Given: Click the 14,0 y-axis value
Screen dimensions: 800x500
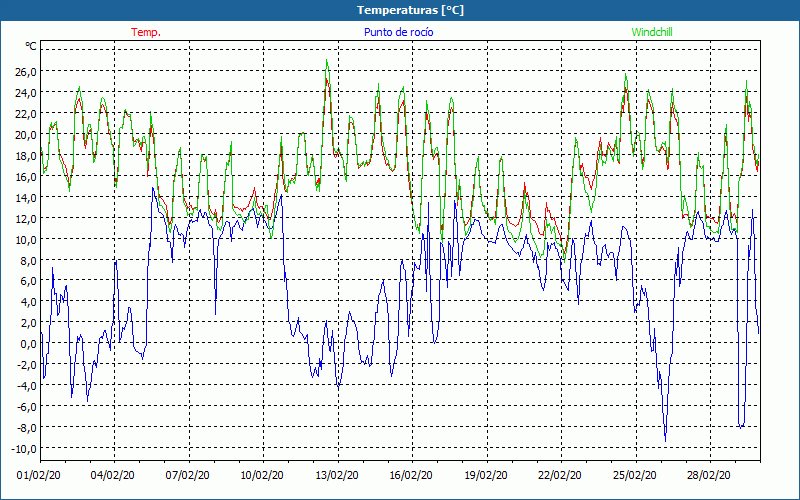Looking at the screenshot, I should [x=26, y=197].
